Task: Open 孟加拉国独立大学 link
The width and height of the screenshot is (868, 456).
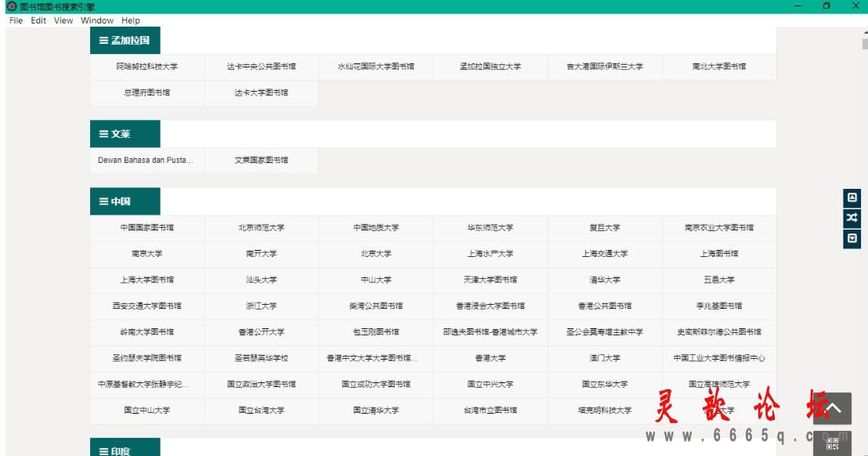Action: [490, 67]
